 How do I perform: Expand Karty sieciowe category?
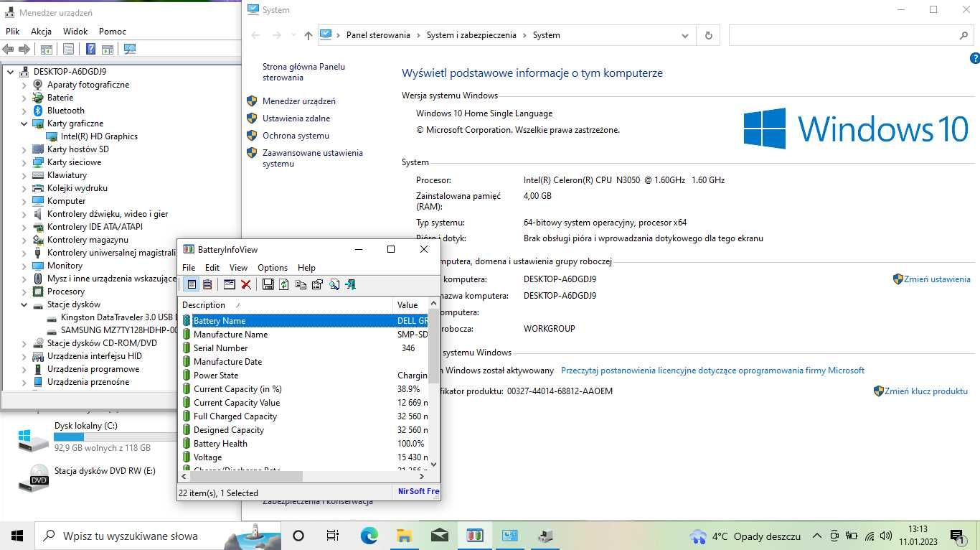coord(24,162)
